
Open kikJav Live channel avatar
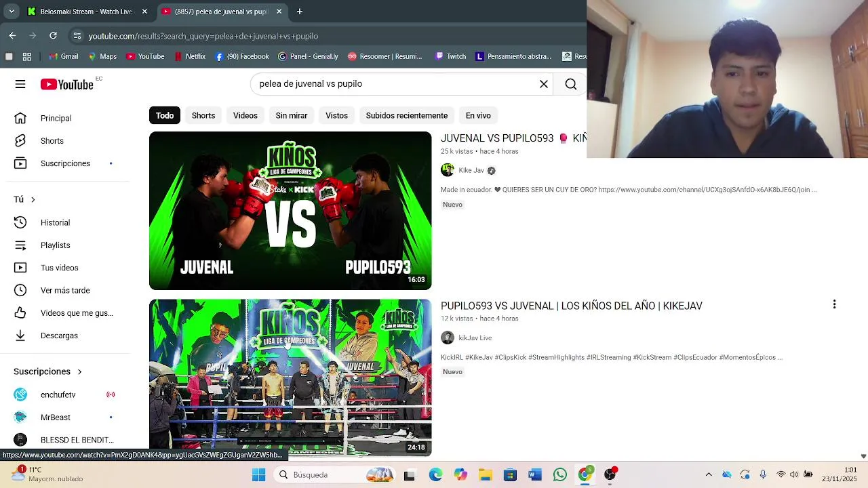point(448,338)
